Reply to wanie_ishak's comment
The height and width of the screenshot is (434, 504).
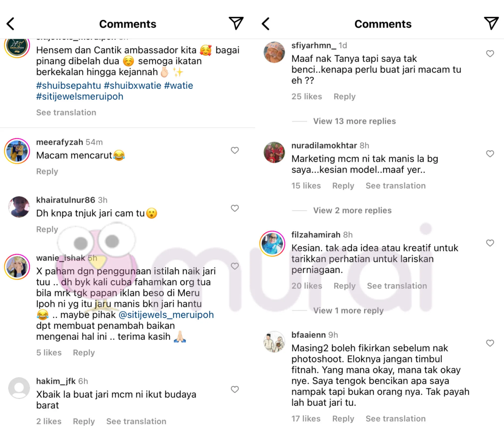click(84, 353)
